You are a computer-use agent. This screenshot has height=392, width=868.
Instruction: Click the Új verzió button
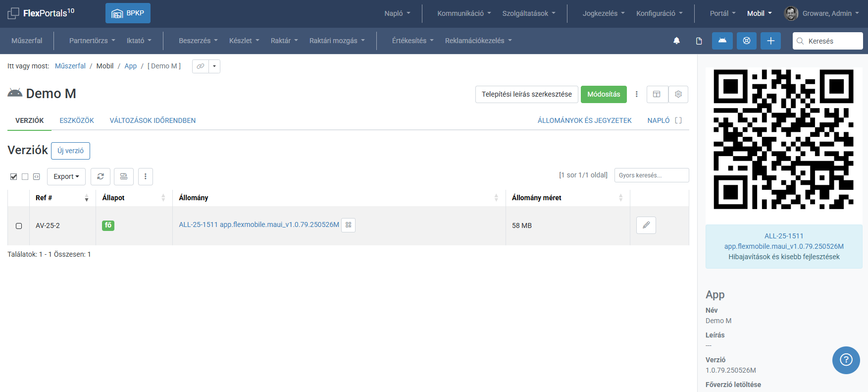point(70,151)
